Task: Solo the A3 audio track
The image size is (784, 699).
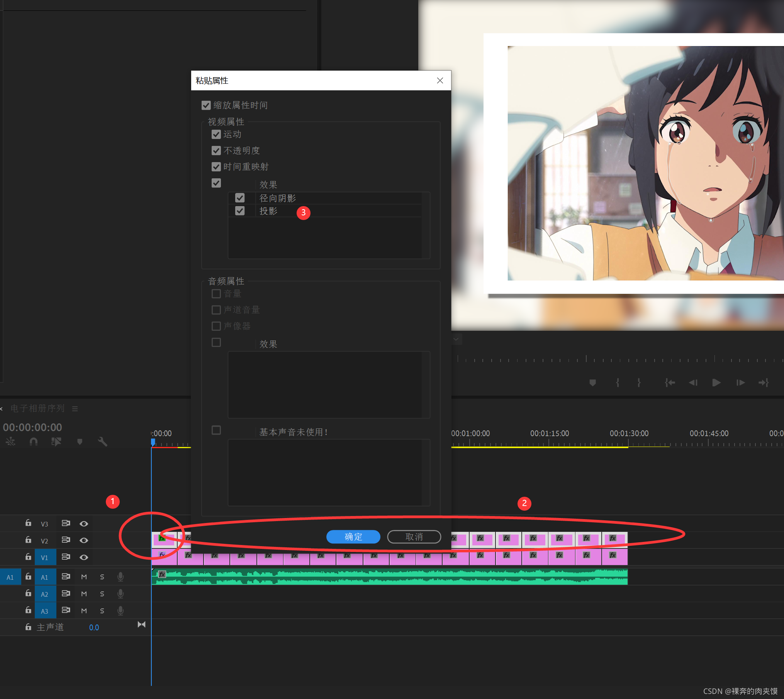Action: pos(102,611)
